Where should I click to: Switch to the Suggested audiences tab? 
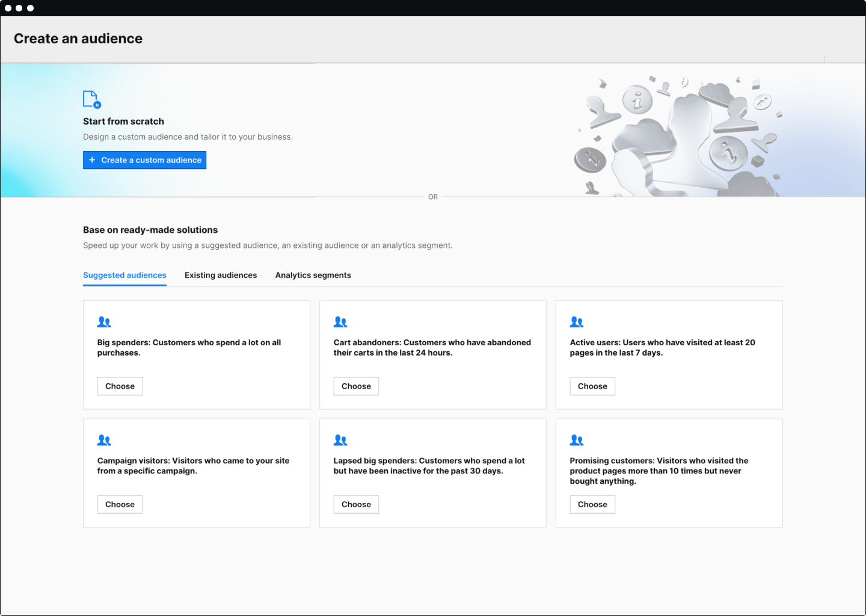124,275
